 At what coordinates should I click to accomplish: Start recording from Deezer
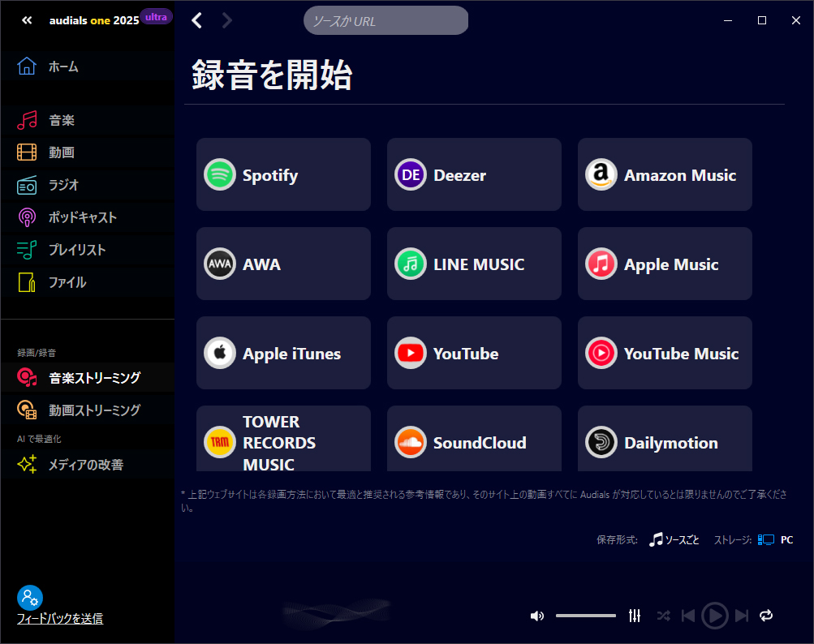point(474,174)
